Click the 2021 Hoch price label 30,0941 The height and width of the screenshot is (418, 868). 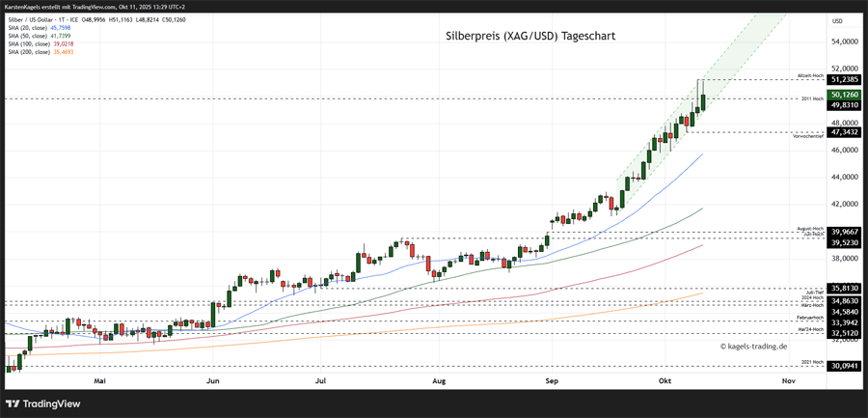(845, 366)
